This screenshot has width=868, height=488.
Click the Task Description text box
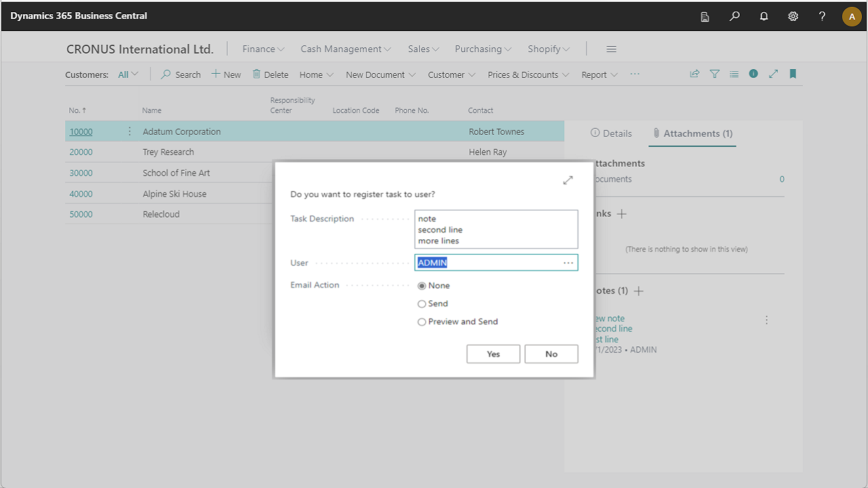pyautogui.click(x=496, y=229)
